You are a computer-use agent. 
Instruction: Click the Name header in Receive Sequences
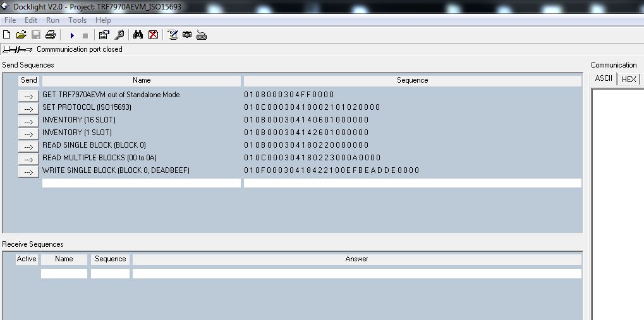[x=64, y=259]
